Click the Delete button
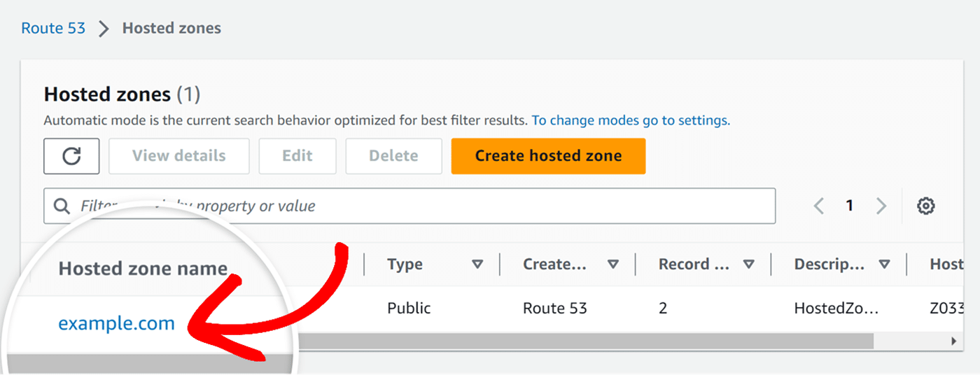 393,156
